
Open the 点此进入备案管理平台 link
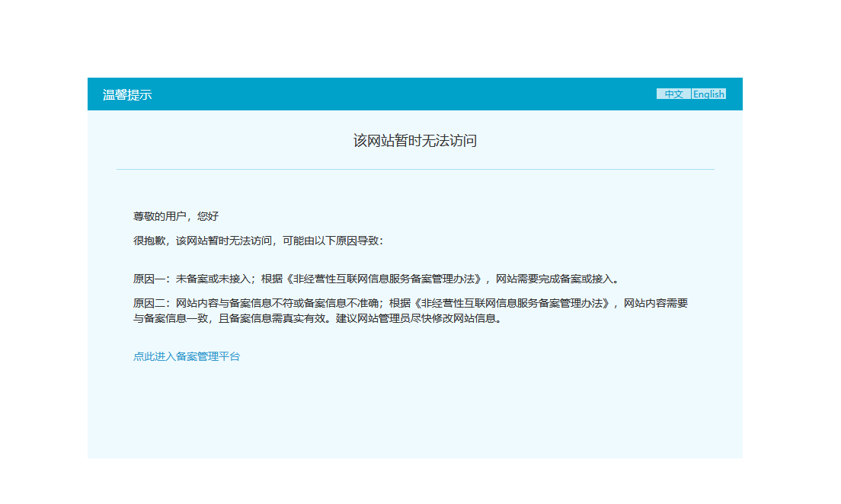(187, 356)
